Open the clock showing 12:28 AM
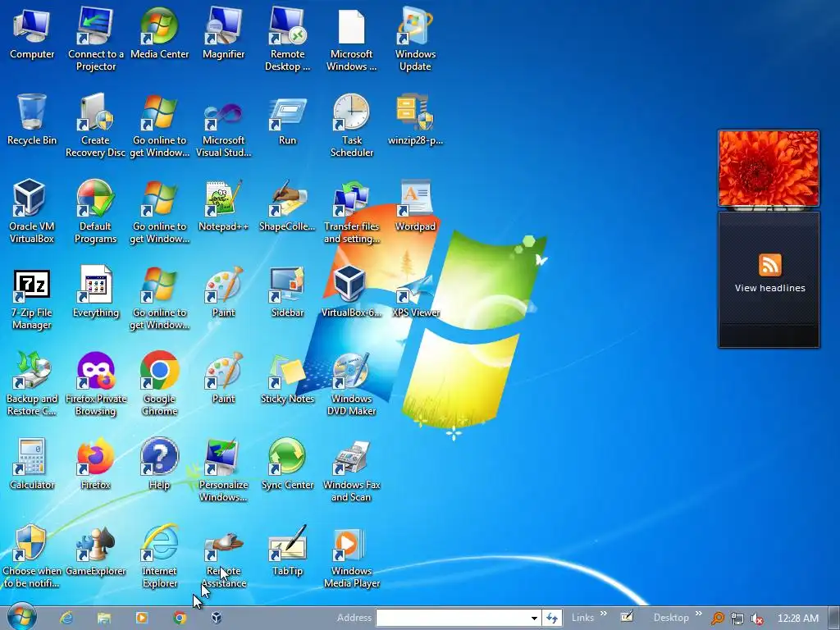This screenshot has width=840, height=630. [x=797, y=619]
